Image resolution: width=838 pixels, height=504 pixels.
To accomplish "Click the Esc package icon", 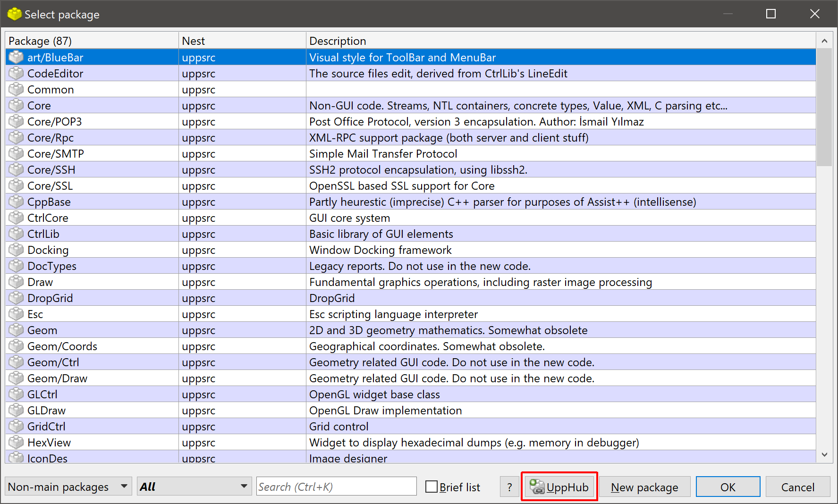I will (16, 314).
